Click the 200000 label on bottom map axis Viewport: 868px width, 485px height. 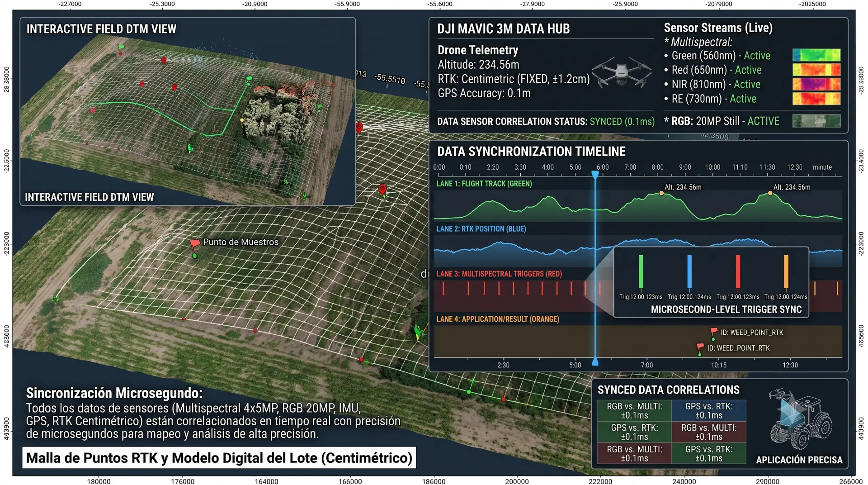[517, 481]
